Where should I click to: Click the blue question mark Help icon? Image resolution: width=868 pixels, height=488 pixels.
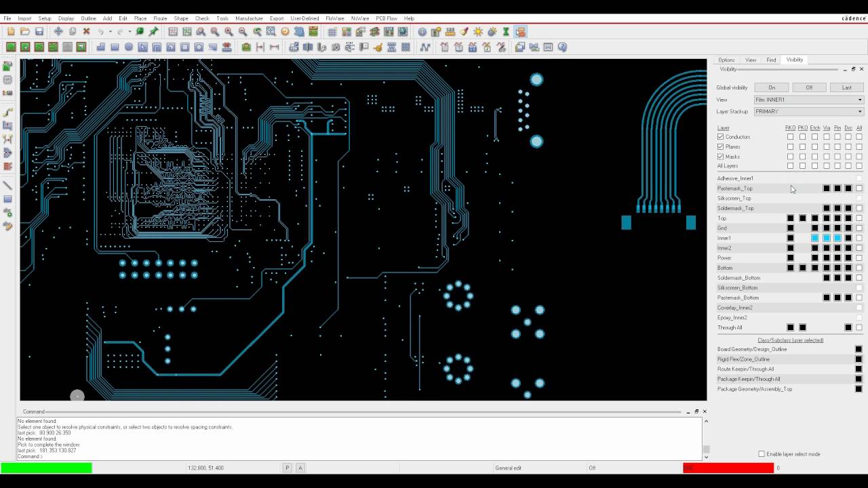click(562, 47)
